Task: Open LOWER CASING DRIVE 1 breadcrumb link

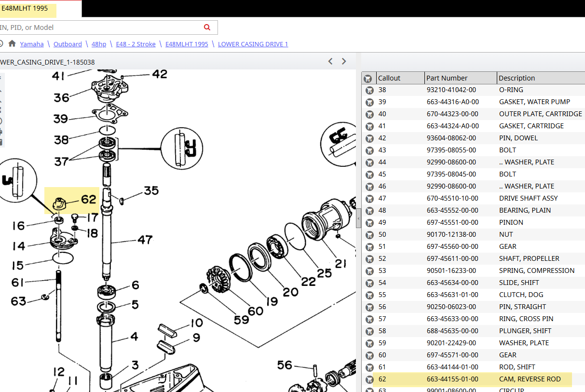Action: 253,44
